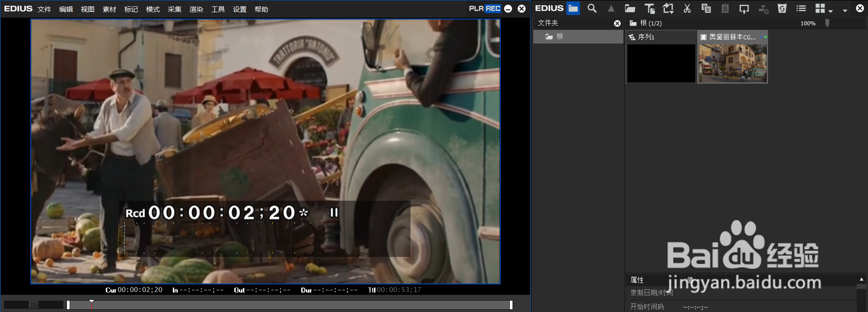
Task: Click the new clip icon with arrows
Action: pos(668,8)
